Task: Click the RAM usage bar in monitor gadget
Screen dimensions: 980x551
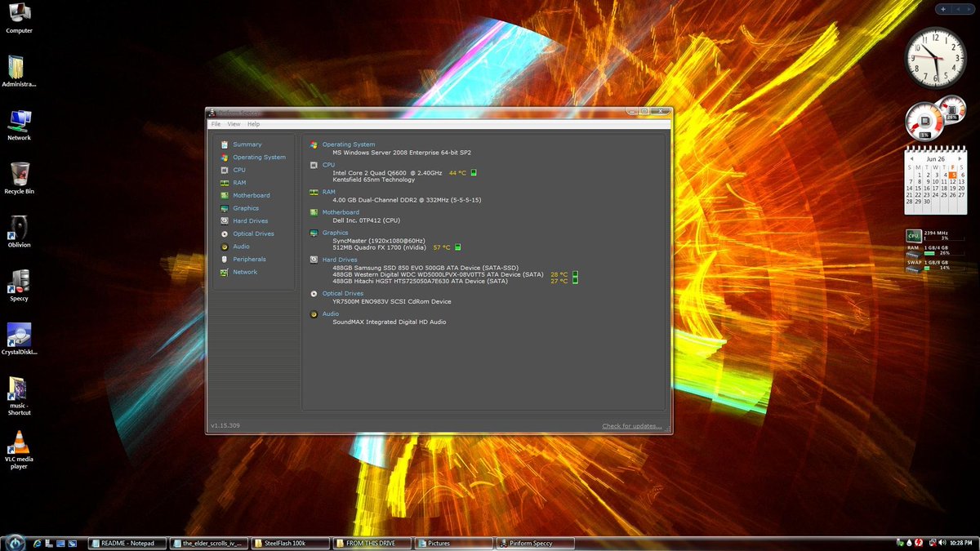Action: (x=929, y=254)
